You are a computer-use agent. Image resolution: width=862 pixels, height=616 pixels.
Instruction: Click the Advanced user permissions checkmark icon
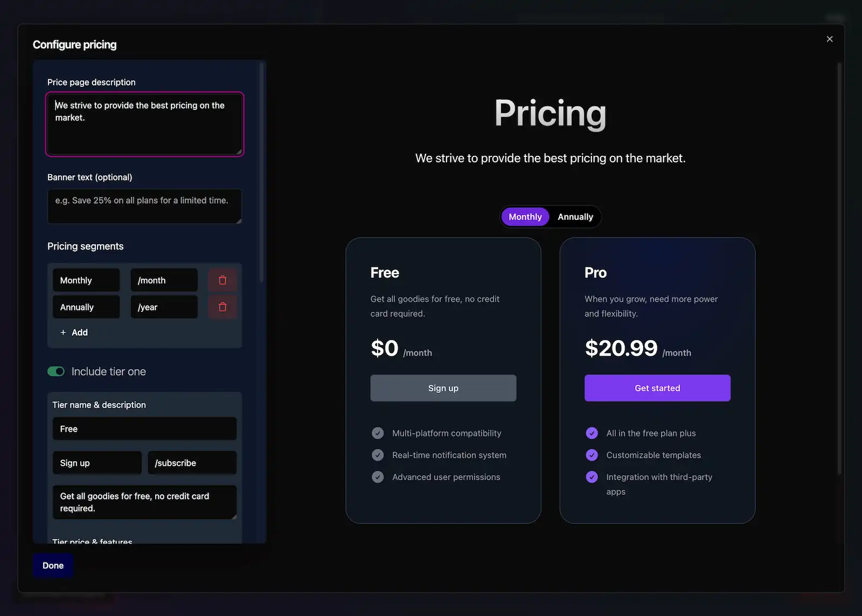(378, 477)
